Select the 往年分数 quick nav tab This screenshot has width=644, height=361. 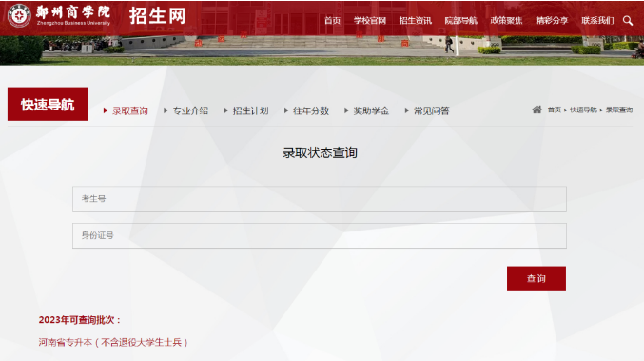coord(311,110)
